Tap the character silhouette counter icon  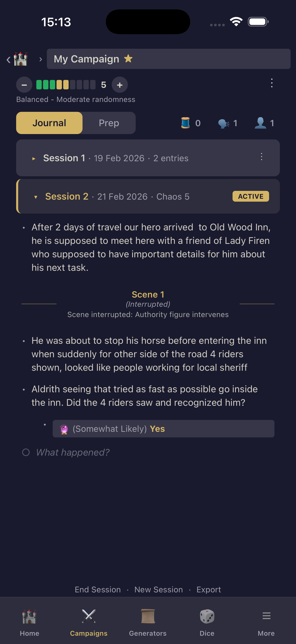[260, 123]
